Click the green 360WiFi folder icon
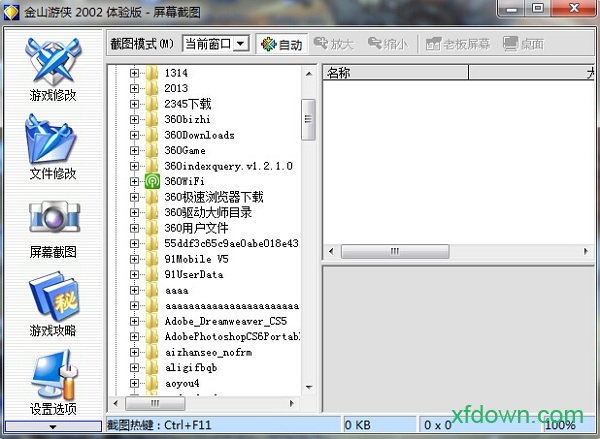 pyautogui.click(x=152, y=181)
